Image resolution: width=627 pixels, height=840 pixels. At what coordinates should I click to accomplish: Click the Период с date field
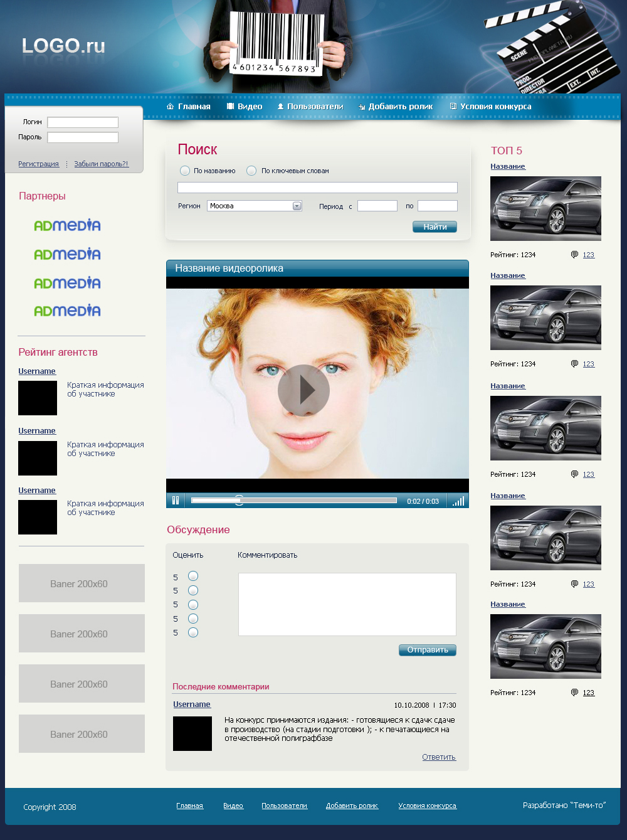[377, 206]
